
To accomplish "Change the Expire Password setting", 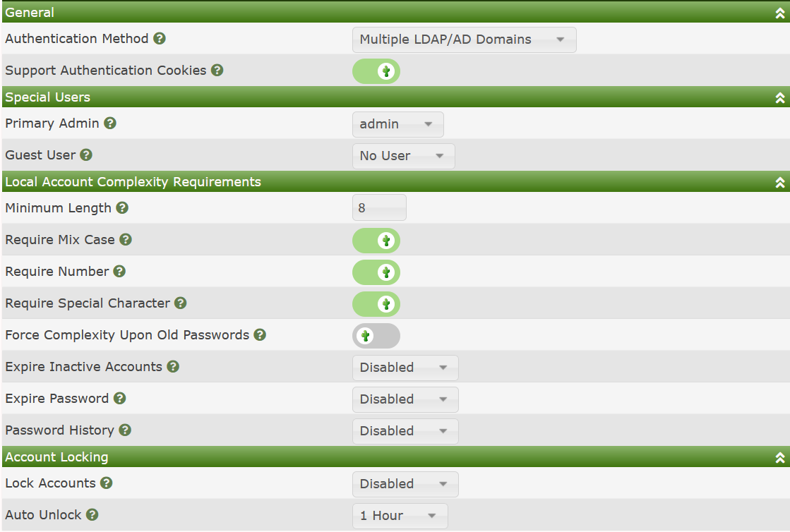I will (x=405, y=399).
